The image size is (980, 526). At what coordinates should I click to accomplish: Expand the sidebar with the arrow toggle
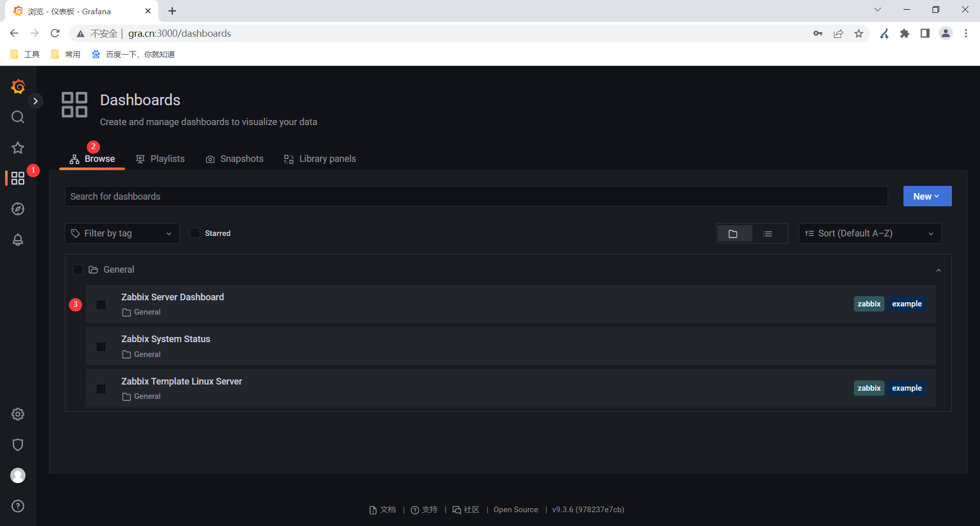tap(35, 101)
